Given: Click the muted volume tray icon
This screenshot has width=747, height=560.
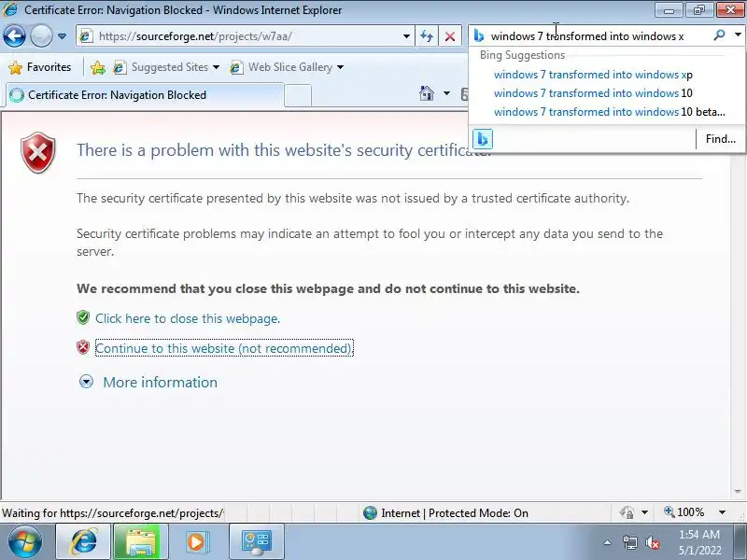Looking at the screenshot, I should click(x=652, y=542).
